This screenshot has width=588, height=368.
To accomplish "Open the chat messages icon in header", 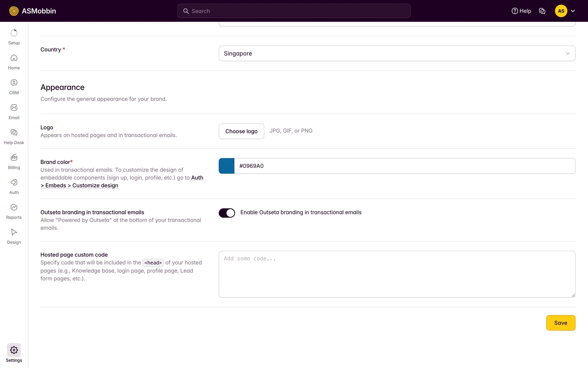I will coord(542,11).
